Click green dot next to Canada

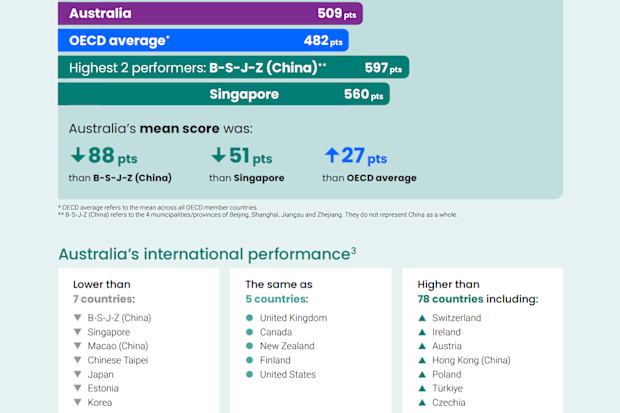click(x=250, y=332)
